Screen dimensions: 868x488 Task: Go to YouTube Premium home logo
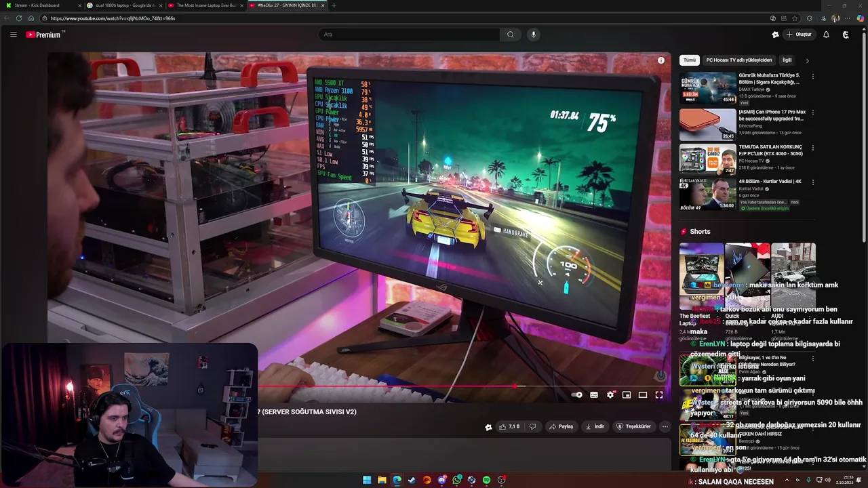[45, 35]
